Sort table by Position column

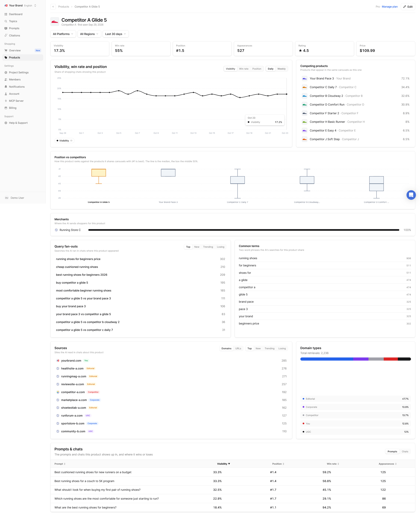click(x=278, y=464)
